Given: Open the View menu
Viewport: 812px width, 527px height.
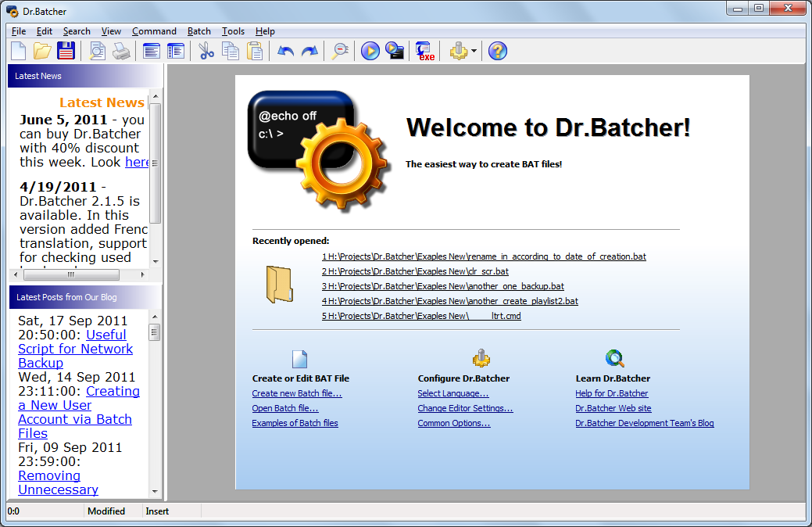Looking at the screenshot, I should tap(111, 31).
